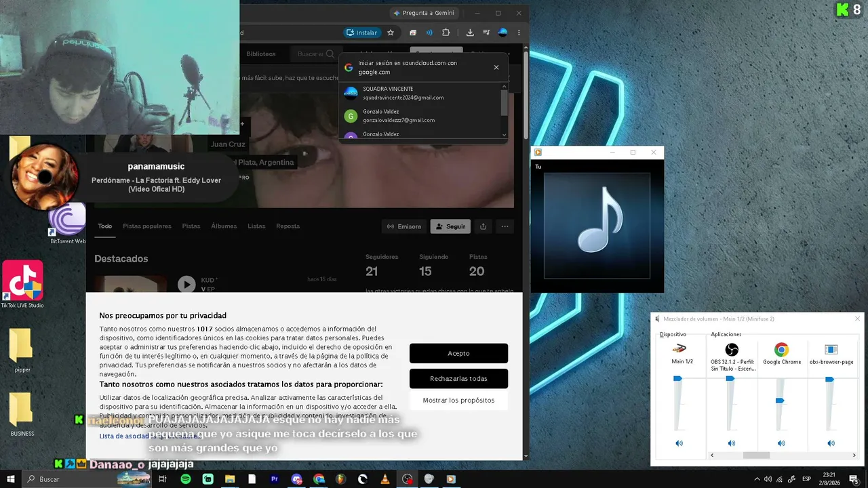Image resolution: width=868 pixels, height=488 pixels.
Task: Open BitTorrent Web desktop shortcut
Action: [68, 222]
